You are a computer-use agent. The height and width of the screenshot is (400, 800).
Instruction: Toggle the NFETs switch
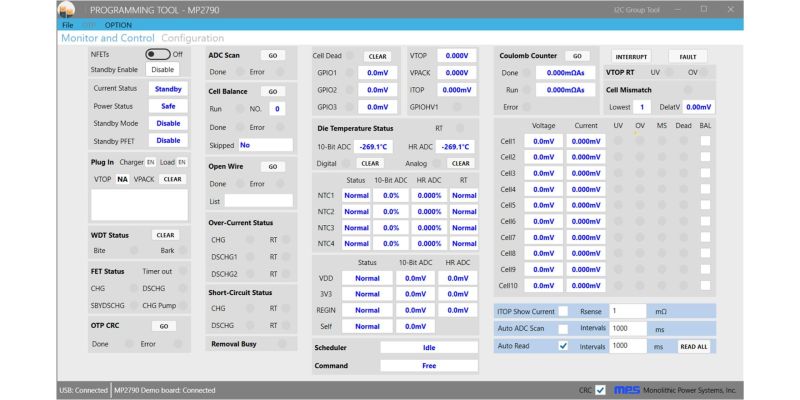(x=157, y=54)
